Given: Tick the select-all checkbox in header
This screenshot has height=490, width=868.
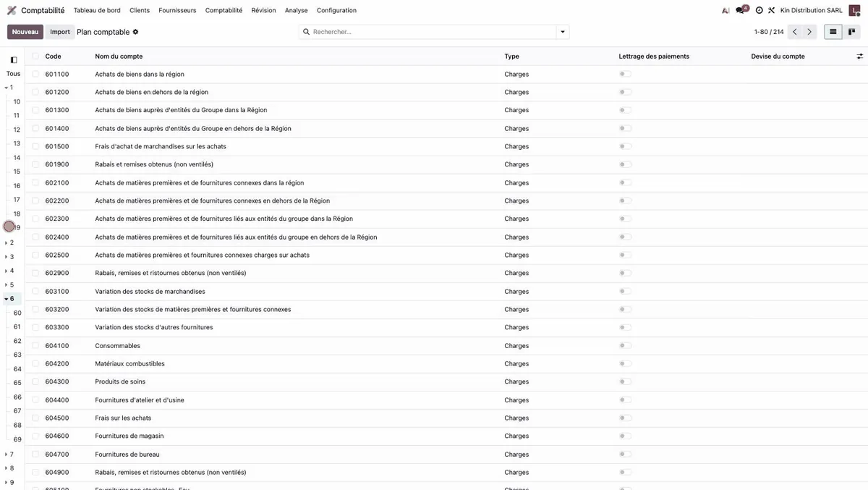Looking at the screenshot, I should tap(35, 56).
